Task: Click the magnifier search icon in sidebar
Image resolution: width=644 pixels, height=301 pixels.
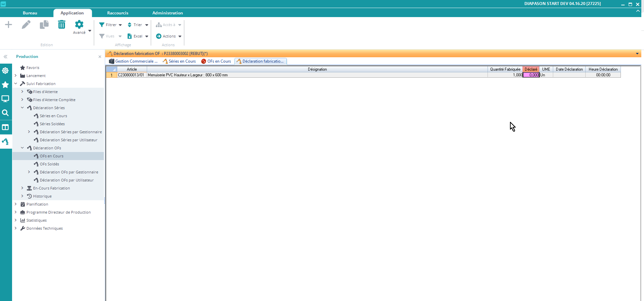Action: point(5,113)
